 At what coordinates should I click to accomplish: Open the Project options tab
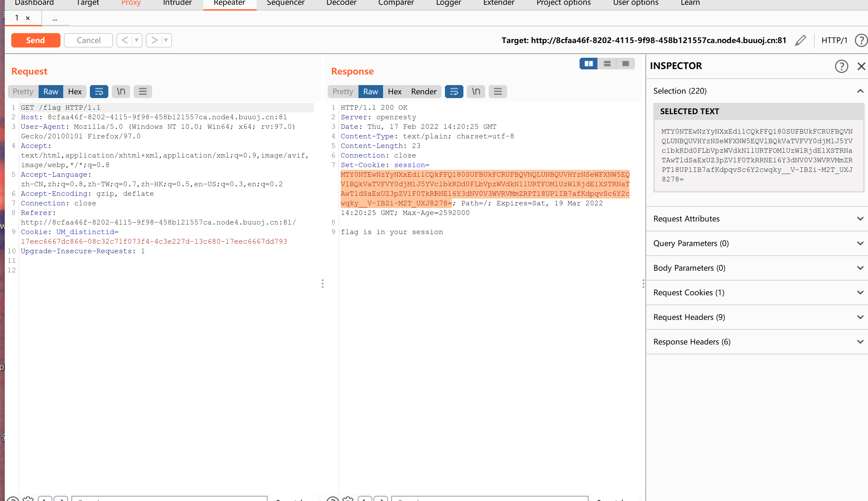(564, 3)
